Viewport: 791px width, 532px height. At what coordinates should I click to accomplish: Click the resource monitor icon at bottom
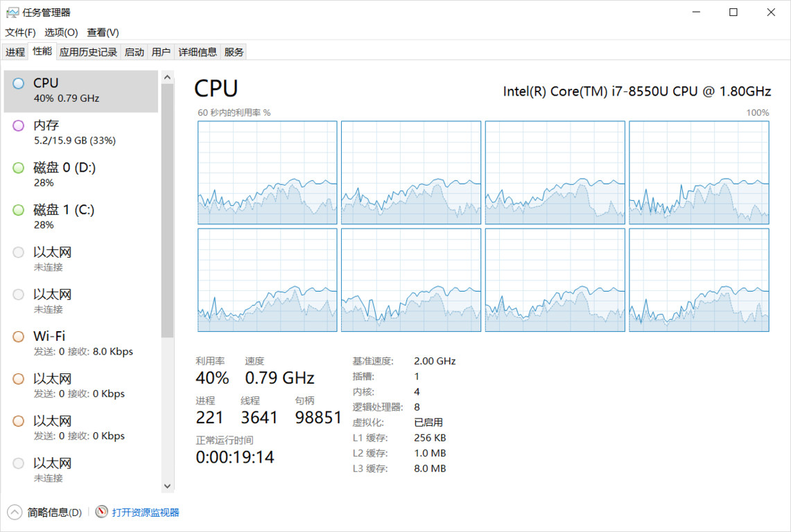point(102,513)
